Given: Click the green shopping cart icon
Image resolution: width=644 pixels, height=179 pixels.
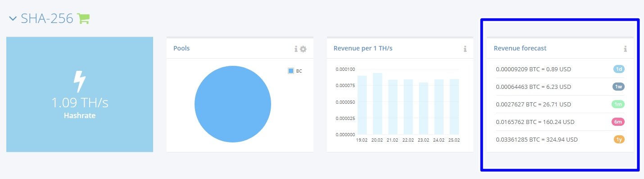Looking at the screenshot, I should pyautogui.click(x=83, y=18).
